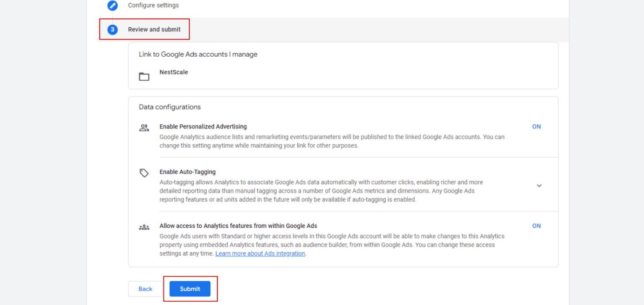Click the Data configurations heading

(170, 107)
